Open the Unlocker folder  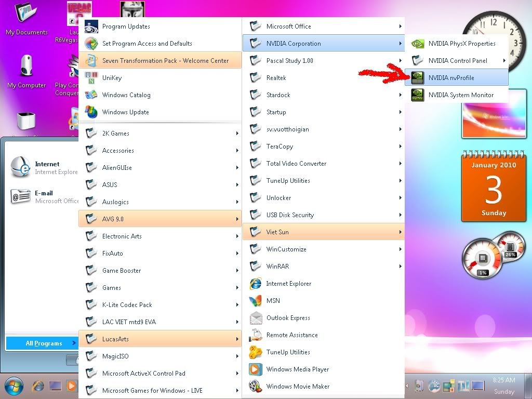pyautogui.click(x=323, y=198)
